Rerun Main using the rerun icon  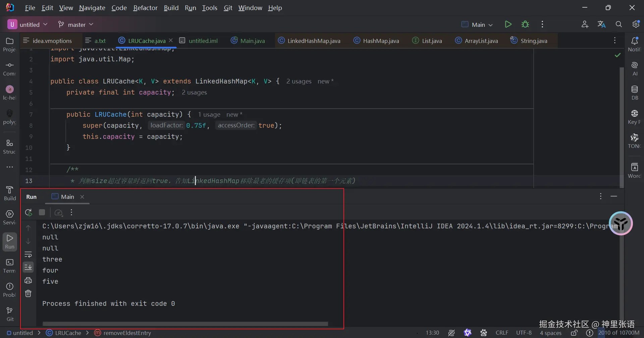tap(29, 213)
